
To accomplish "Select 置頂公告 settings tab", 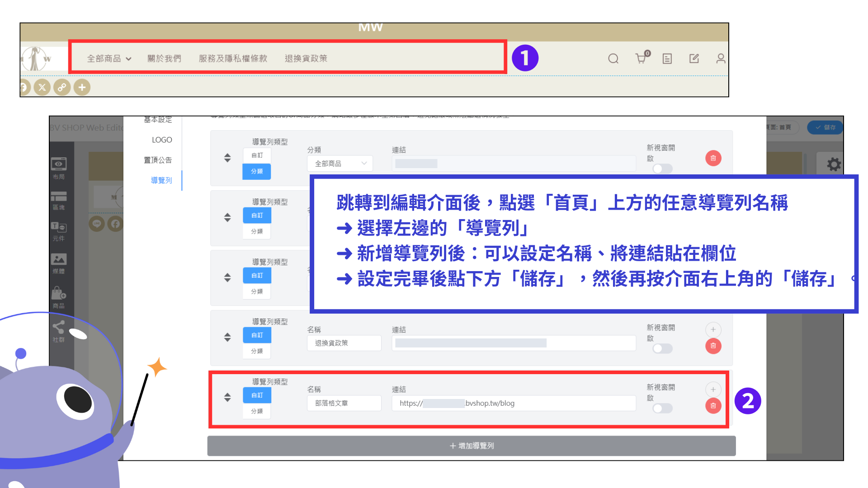I will pyautogui.click(x=158, y=160).
